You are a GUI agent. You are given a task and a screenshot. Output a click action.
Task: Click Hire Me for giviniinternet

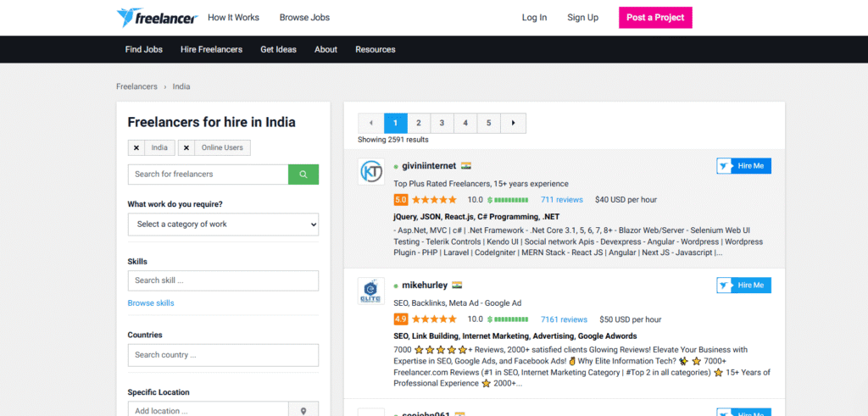(x=743, y=166)
